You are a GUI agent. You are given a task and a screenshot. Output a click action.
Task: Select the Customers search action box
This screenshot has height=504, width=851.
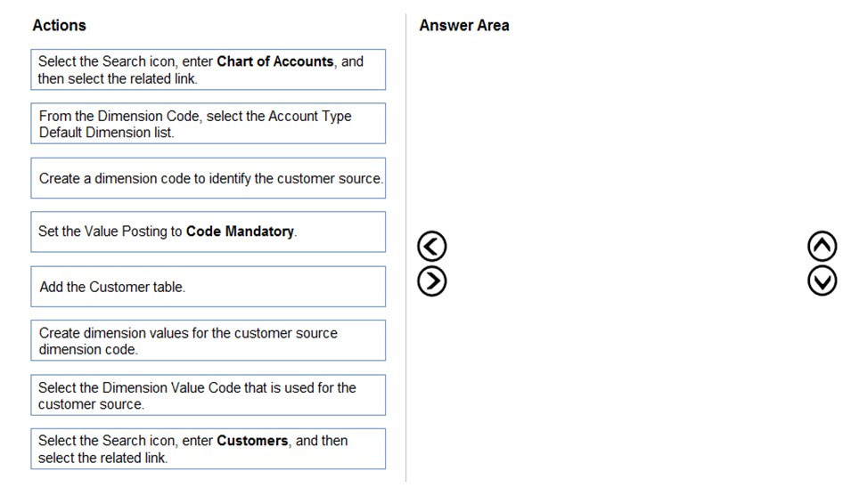click(x=208, y=449)
